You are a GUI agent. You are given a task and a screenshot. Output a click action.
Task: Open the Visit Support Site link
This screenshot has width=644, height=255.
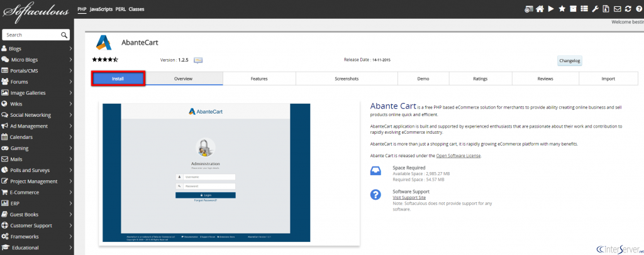409,198
